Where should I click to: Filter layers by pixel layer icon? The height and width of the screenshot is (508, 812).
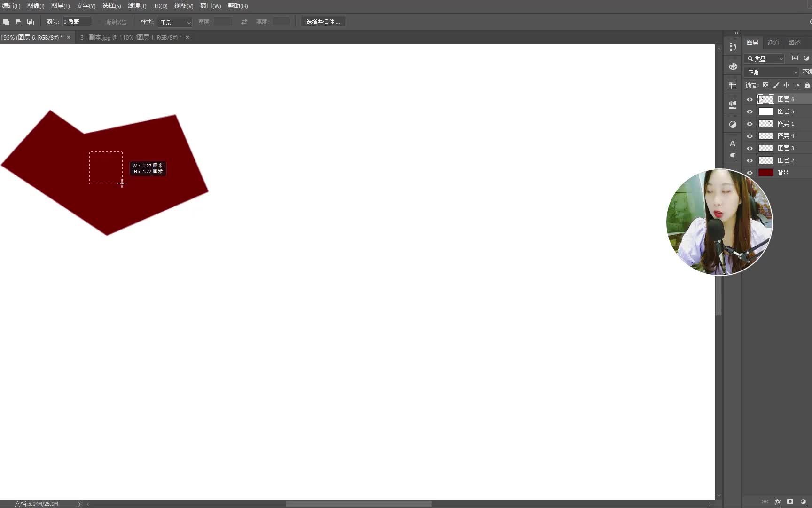(x=795, y=58)
